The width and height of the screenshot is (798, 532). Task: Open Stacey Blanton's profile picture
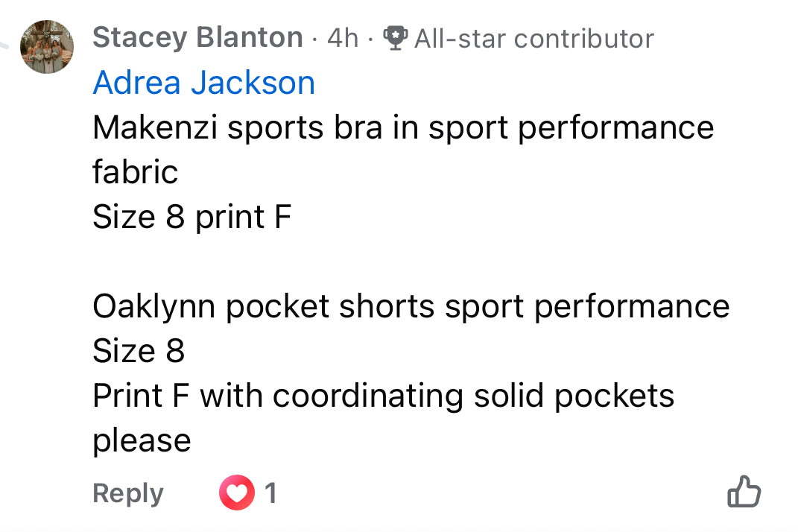(x=46, y=47)
